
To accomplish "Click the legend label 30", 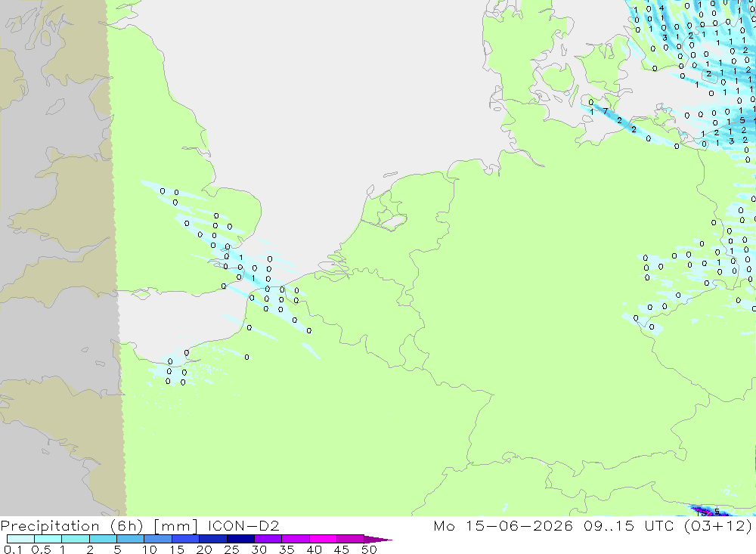I will point(259,549).
